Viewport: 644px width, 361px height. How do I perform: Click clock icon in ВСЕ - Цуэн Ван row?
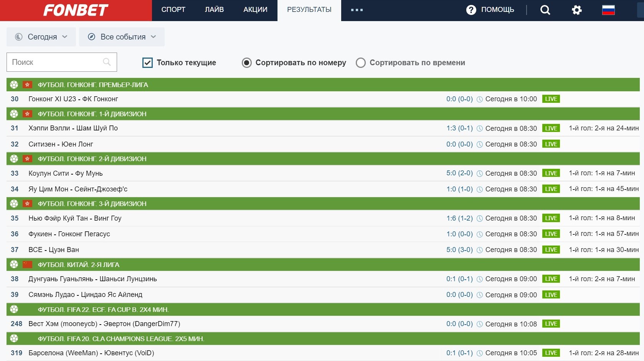tap(479, 250)
